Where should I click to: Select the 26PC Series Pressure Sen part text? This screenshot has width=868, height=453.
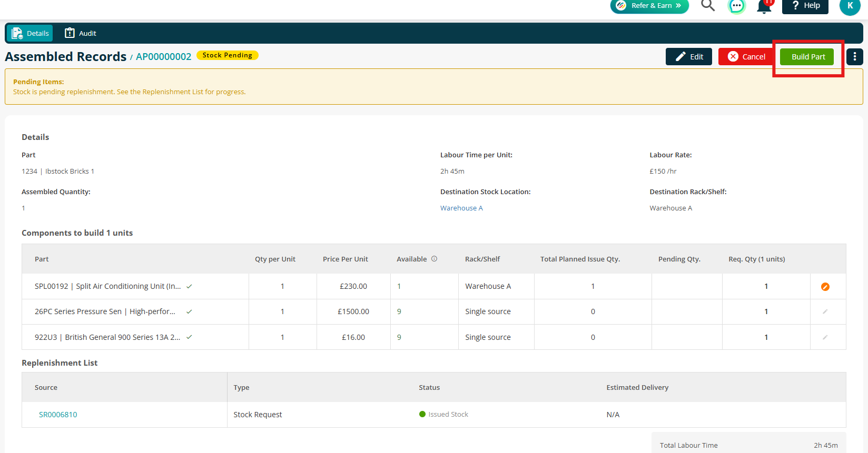click(x=105, y=311)
